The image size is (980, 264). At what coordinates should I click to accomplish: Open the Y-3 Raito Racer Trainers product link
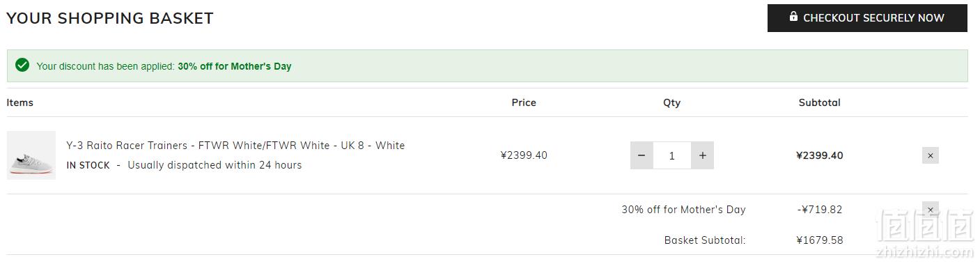(x=235, y=146)
